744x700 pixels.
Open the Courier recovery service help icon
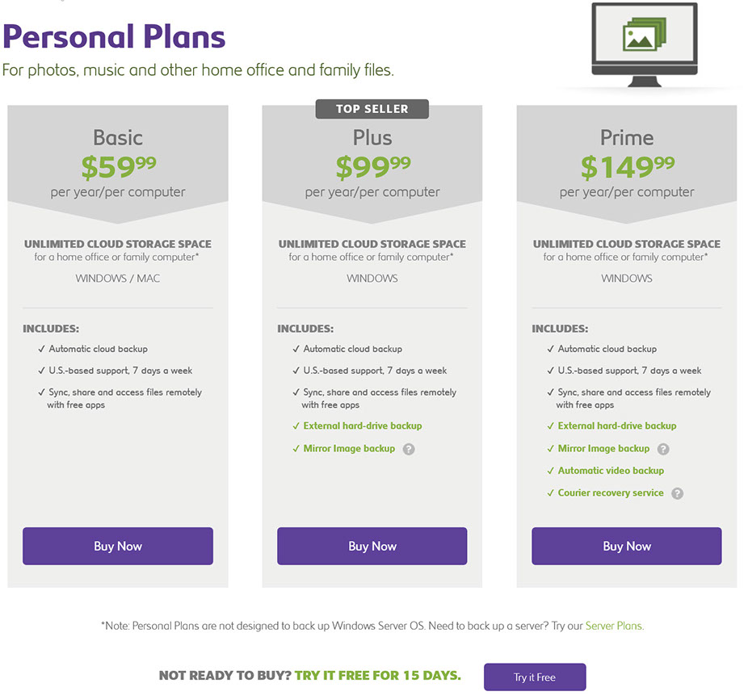pyautogui.click(x=677, y=493)
